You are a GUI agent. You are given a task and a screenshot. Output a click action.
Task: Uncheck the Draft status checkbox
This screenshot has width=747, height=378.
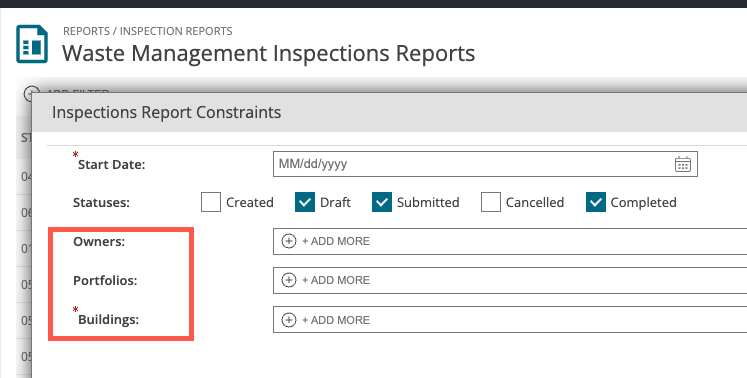click(x=305, y=202)
